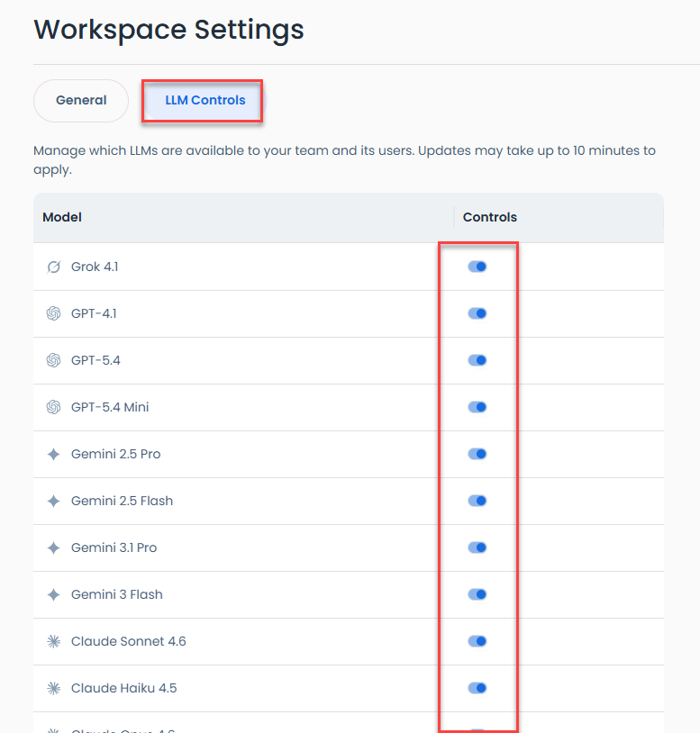This screenshot has height=733, width=700.
Task: Click the Model column header
Action: [62, 217]
